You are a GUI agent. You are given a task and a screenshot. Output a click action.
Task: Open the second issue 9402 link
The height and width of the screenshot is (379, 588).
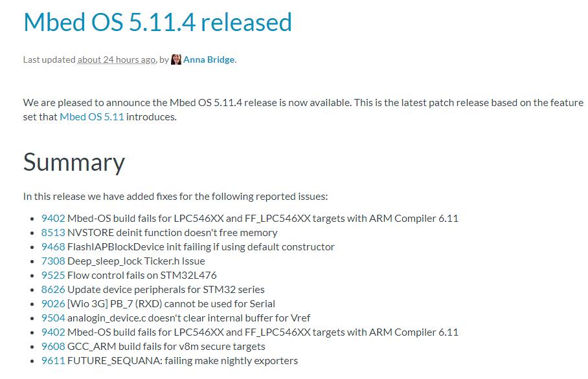(53, 332)
